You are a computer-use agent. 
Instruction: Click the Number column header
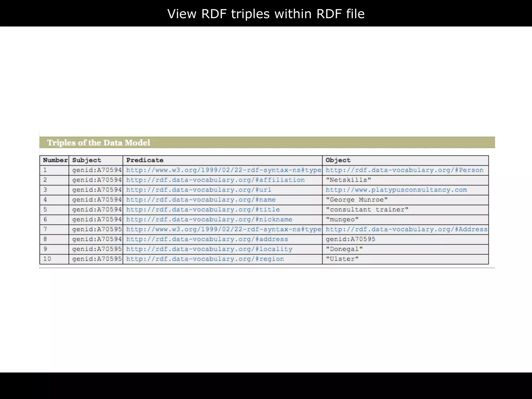point(55,160)
